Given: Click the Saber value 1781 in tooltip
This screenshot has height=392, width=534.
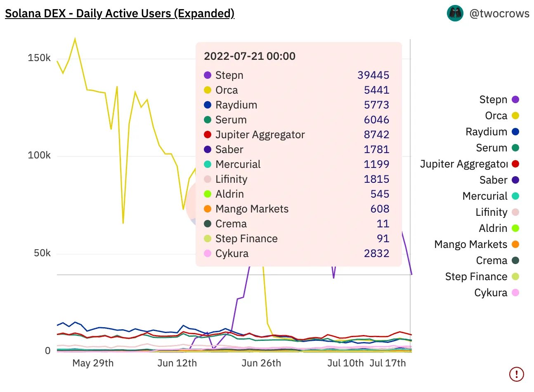Looking at the screenshot, I should coord(376,149).
